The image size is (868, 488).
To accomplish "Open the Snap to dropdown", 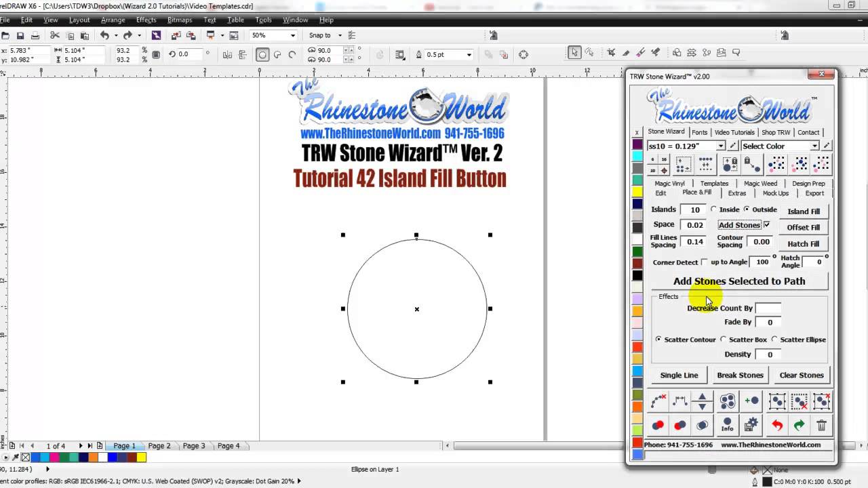I will coord(338,35).
